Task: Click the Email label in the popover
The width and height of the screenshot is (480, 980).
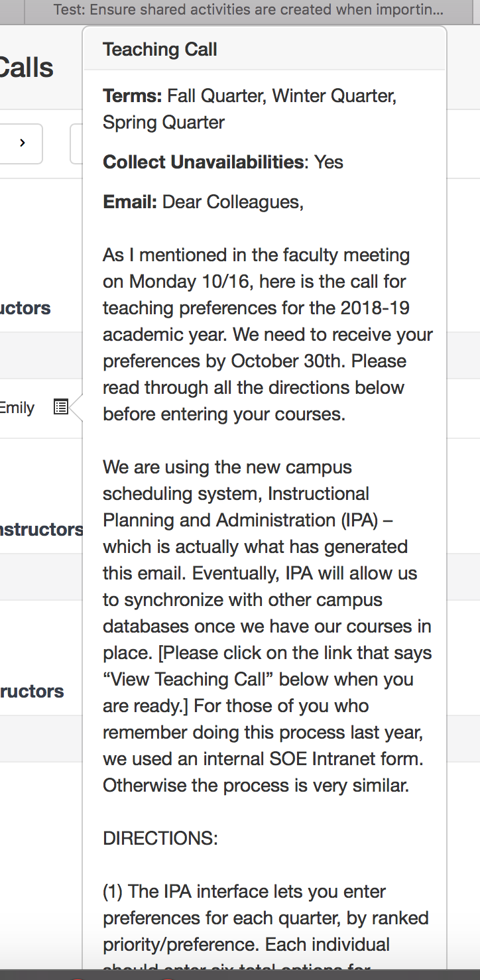Action: click(x=130, y=202)
